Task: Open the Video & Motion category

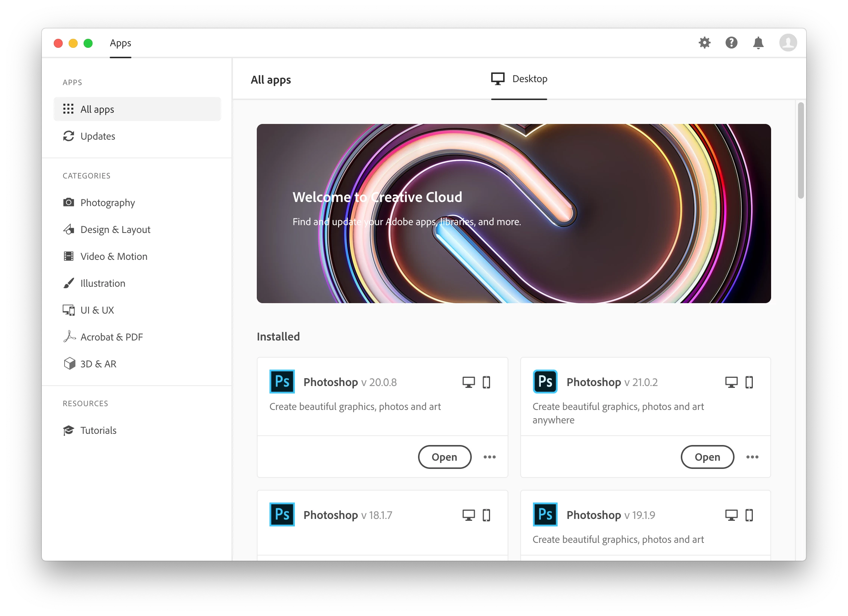Action: coord(114,256)
